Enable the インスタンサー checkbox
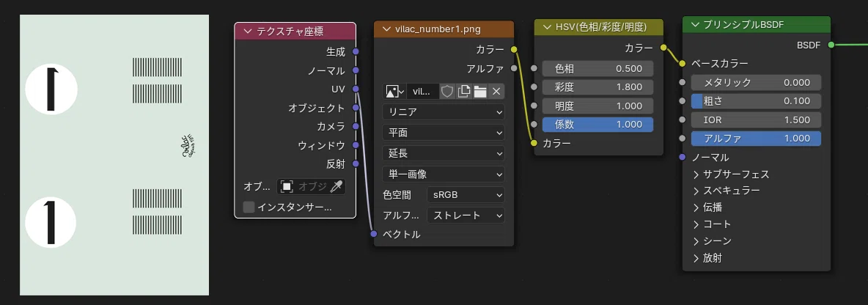This screenshot has width=868, height=305. click(x=249, y=207)
